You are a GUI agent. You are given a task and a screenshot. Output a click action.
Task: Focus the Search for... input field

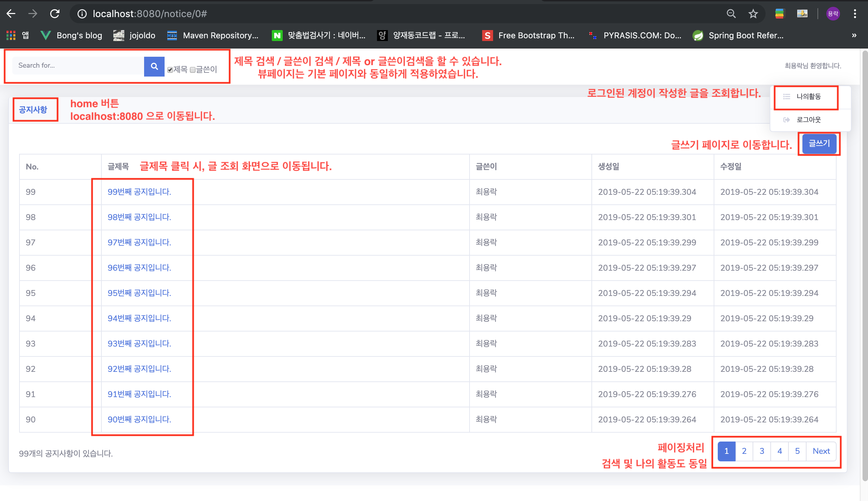point(78,65)
